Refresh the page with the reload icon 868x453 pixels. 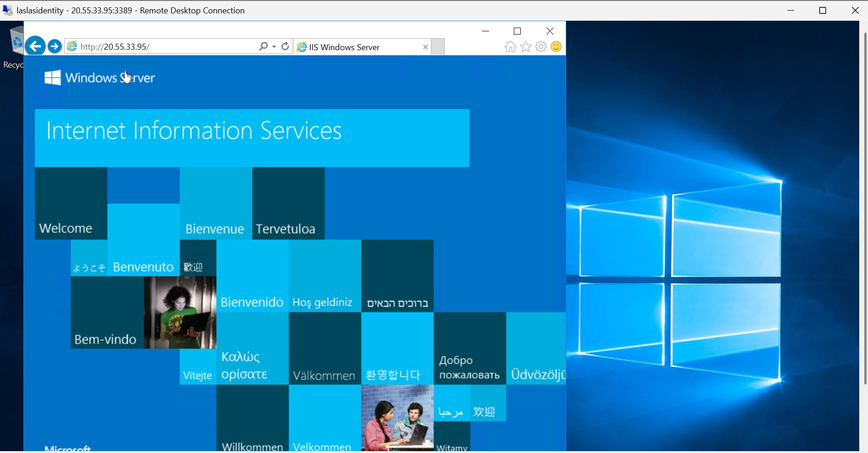tap(285, 46)
